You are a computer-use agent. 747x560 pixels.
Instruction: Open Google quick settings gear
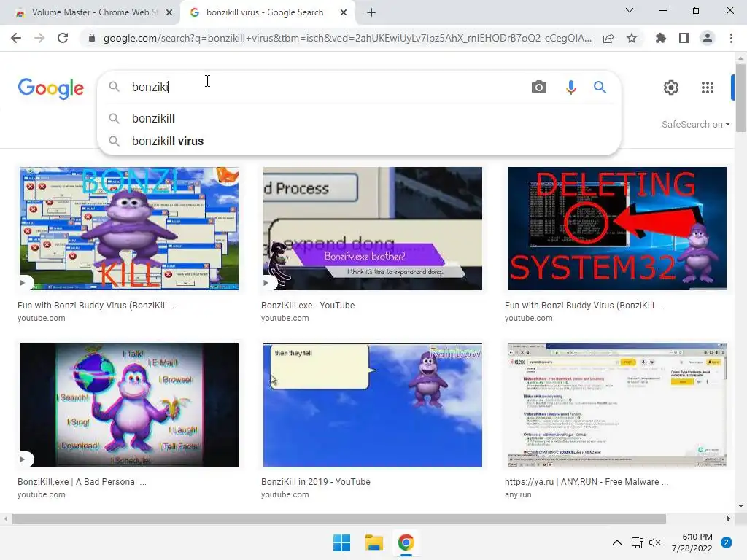coord(671,87)
